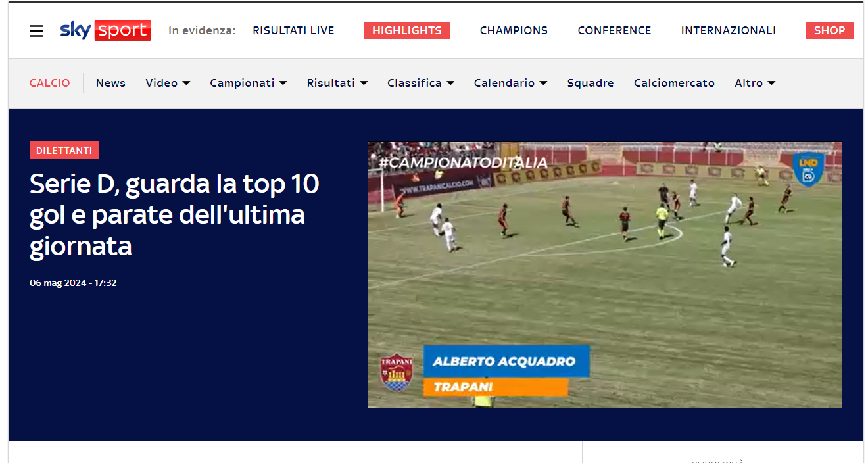Image resolution: width=868 pixels, height=463 pixels.
Task: Click the red HIGHLIGHTS button
Action: point(407,30)
